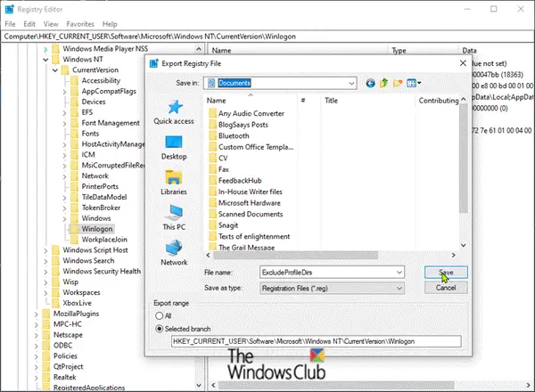Open the Favorites menu
Image resolution: width=535 pixels, height=392 pixels.
pyautogui.click(x=80, y=24)
